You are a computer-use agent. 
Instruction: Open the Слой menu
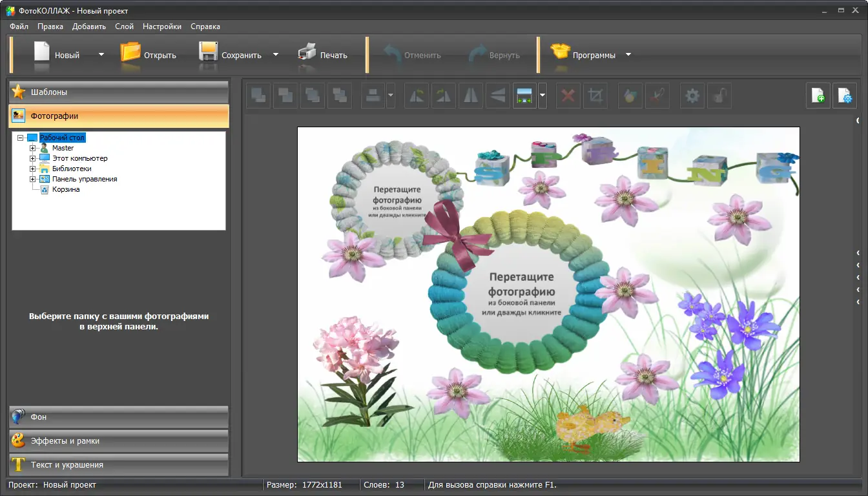124,26
